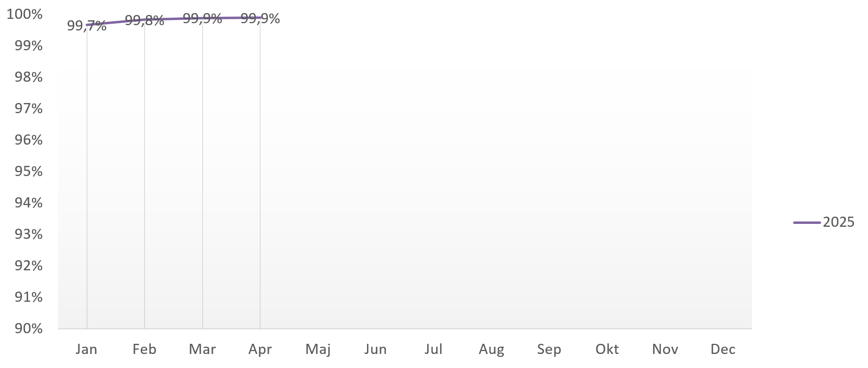Click the 99,9% data label for Mar
The width and height of the screenshot is (868, 368).
pos(202,19)
